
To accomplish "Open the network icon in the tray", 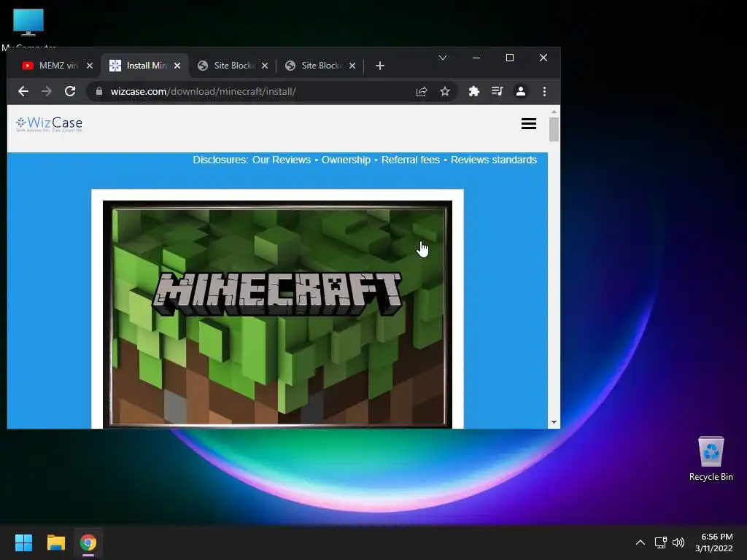I will pos(660,542).
